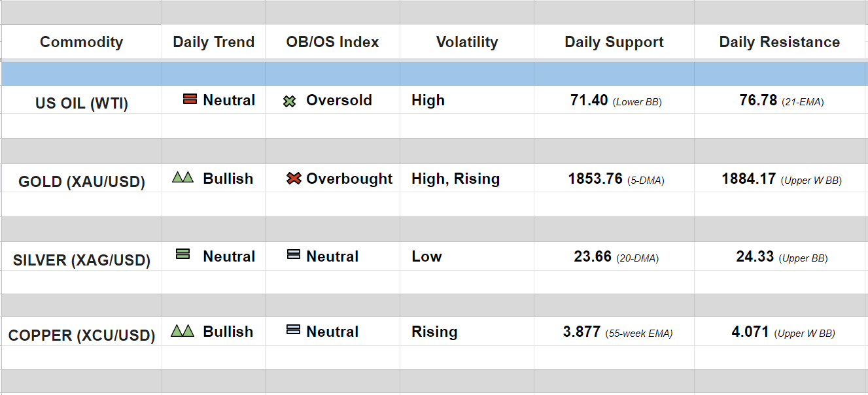This screenshot has width=868, height=395.
Task: Click red X icon next to Overbought
Action: point(294,178)
